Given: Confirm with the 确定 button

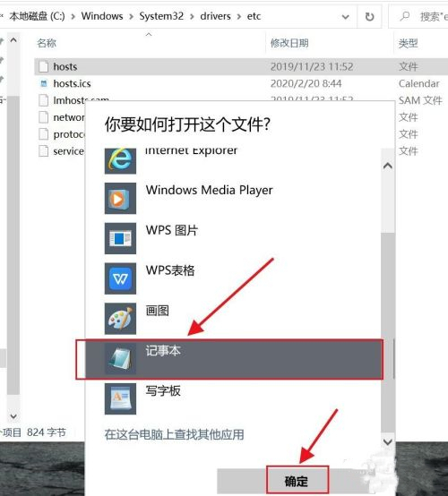Looking at the screenshot, I should [297, 481].
